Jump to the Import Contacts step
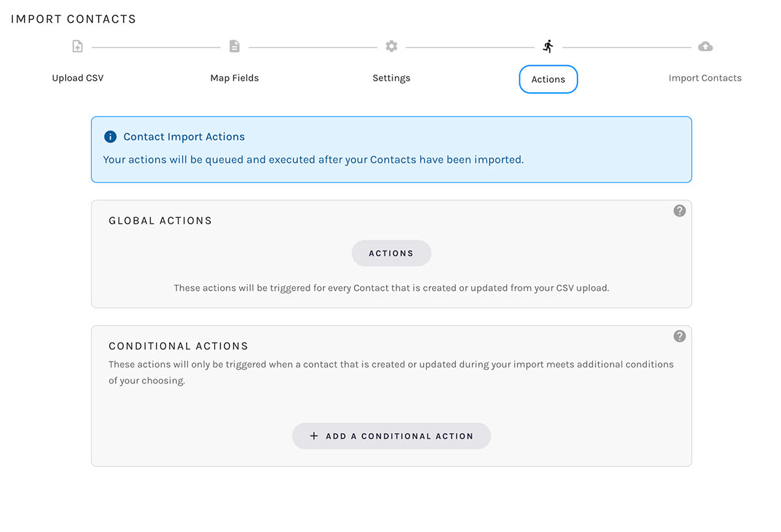The width and height of the screenshot is (781, 532). [x=705, y=77]
